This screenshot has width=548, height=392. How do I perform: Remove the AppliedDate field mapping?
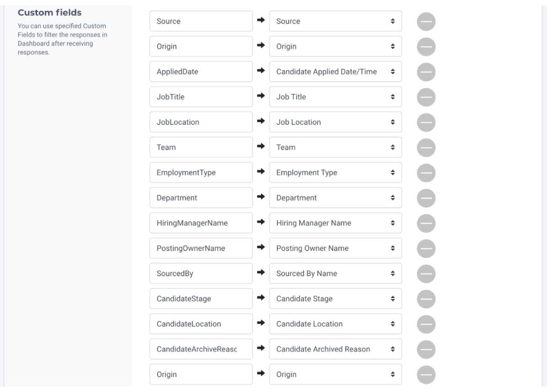click(x=426, y=72)
